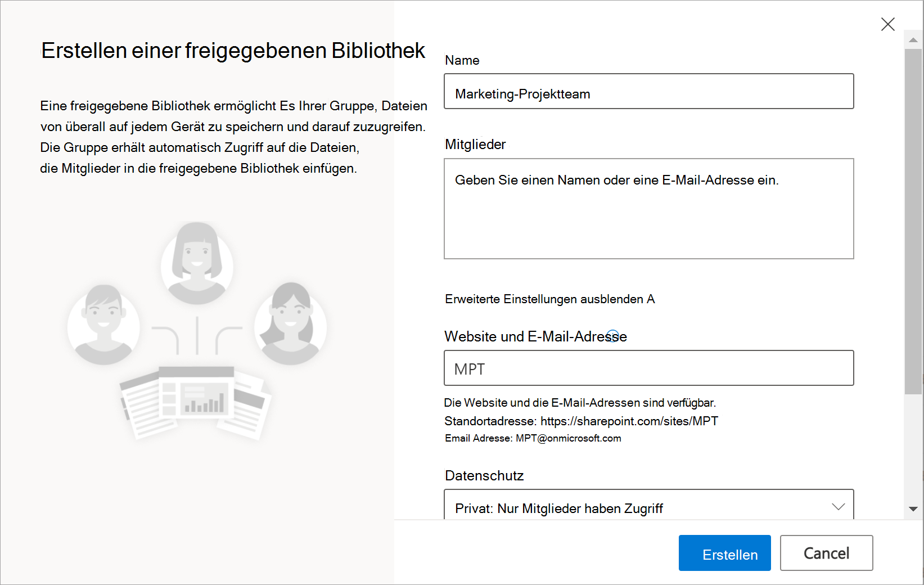
Task: Click the Mitglieder members input box
Action: (648, 209)
